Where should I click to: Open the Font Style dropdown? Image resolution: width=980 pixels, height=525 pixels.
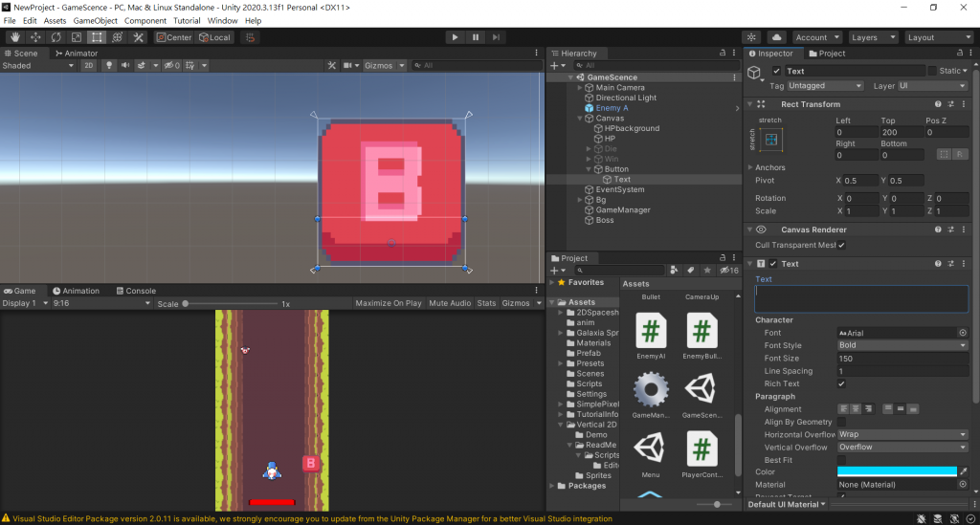(x=902, y=345)
